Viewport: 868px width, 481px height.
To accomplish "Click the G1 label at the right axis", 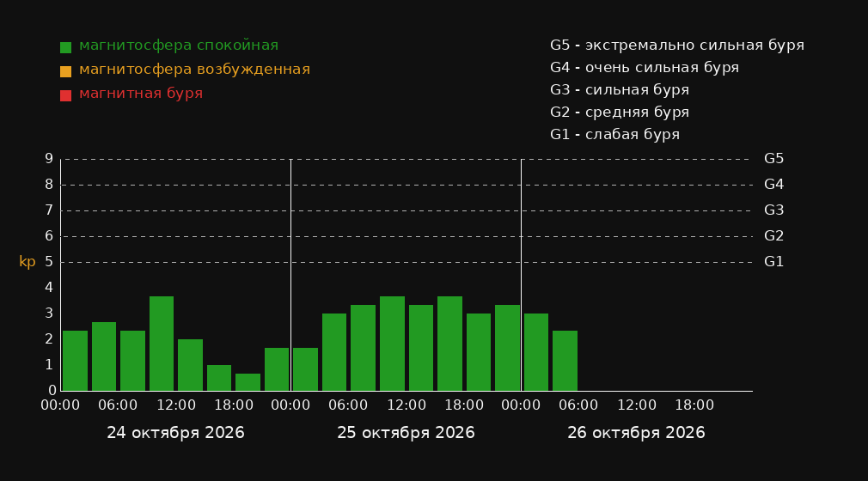I will [x=773, y=262].
